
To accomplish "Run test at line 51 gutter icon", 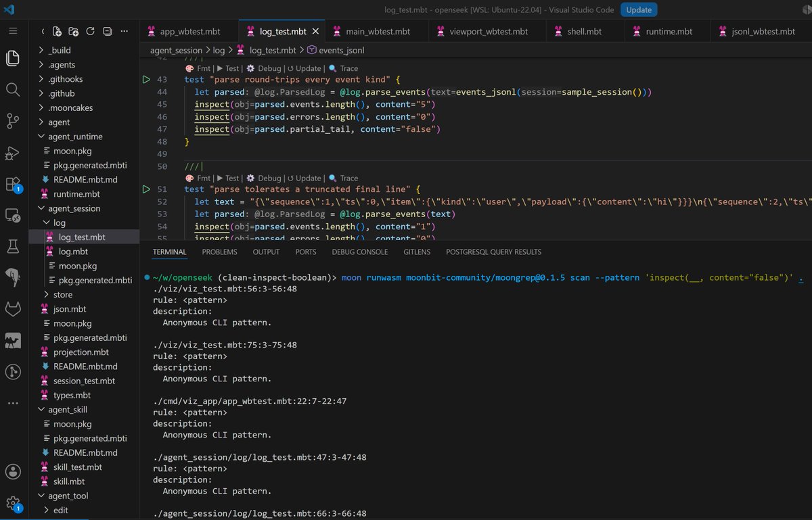I will pyautogui.click(x=146, y=189).
